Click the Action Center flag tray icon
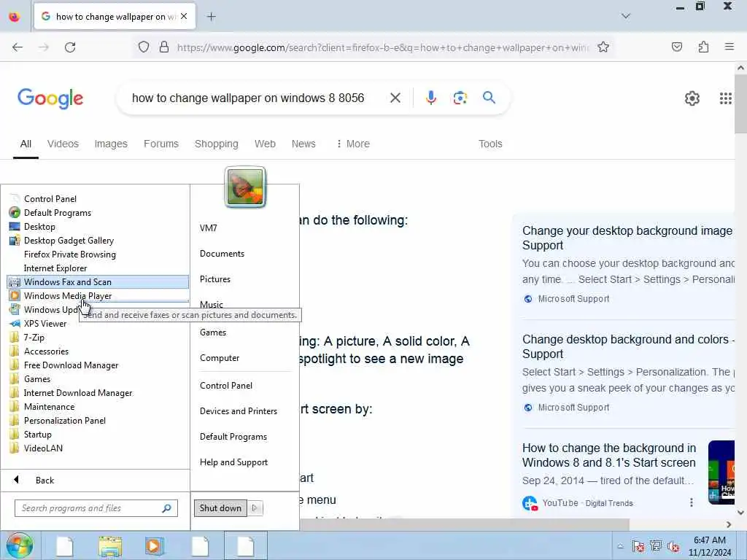Image resolution: width=747 pixels, height=560 pixels. pyautogui.click(x=638, y=546)
